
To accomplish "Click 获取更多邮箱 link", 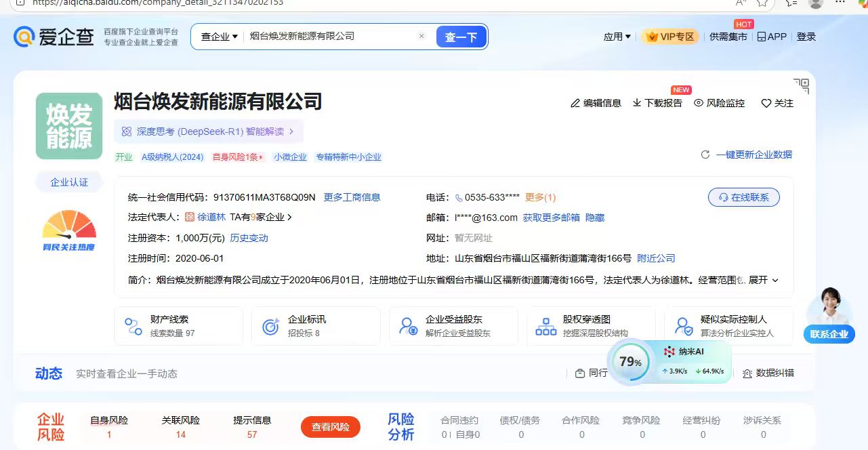I will [551, 218].
